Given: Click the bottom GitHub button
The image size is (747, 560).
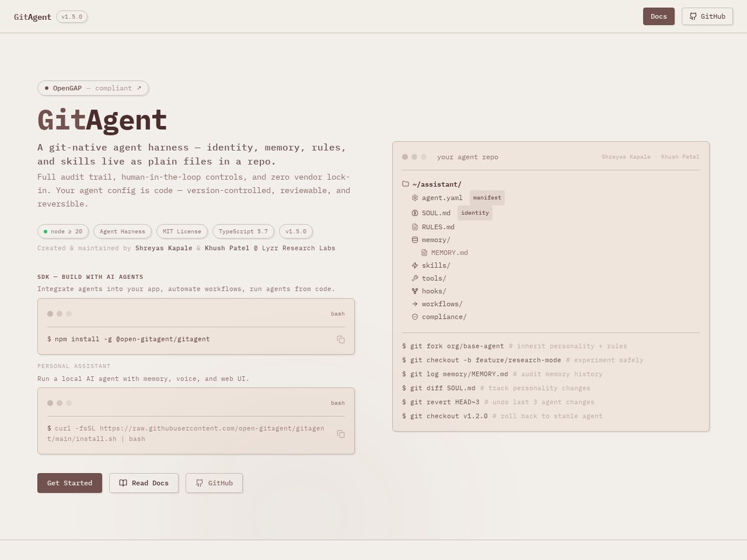Looking at the screenshot, I should [214, 483].
